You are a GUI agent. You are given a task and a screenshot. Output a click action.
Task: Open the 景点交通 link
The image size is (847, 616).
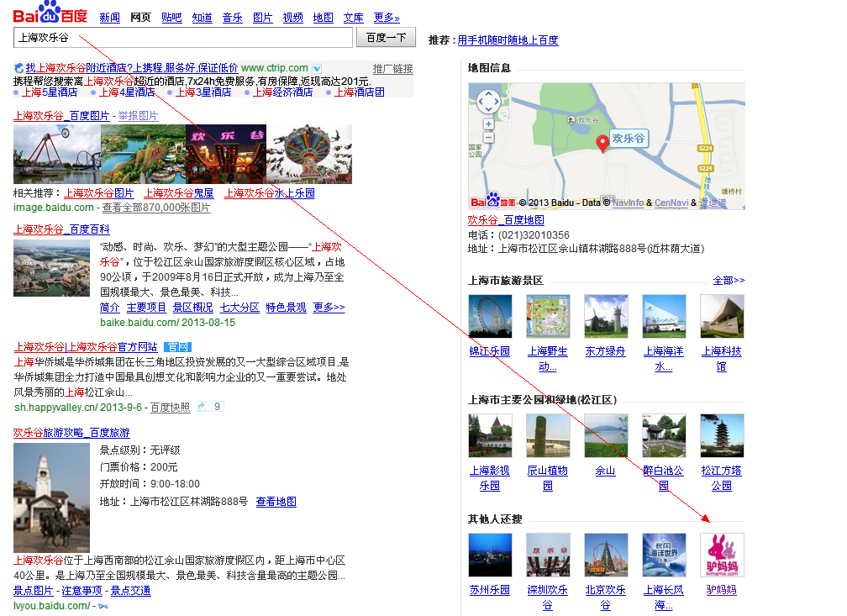pos(131,591)
